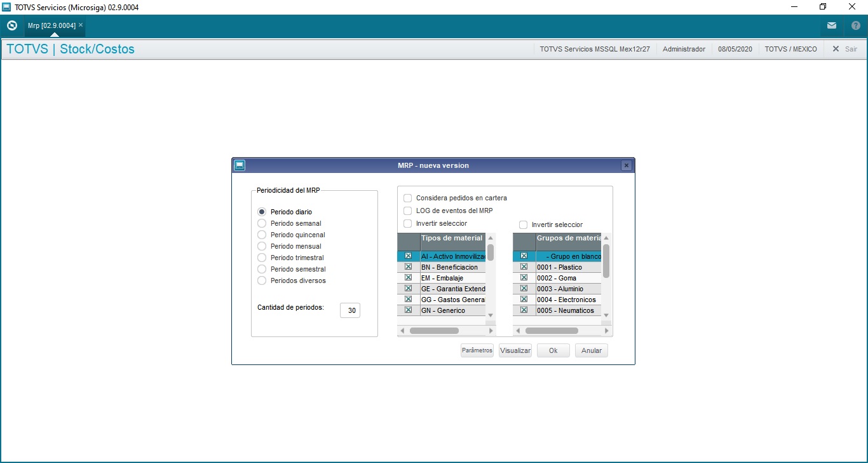
Task: Uncheck the BN - Beneficiacion row checkbox
Action: 408,267
